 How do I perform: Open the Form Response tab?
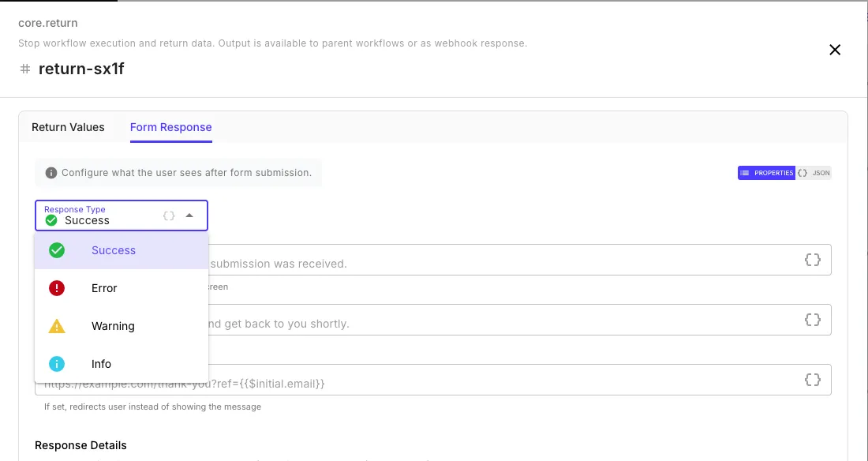pyautogui.click(x=170, y=127)
